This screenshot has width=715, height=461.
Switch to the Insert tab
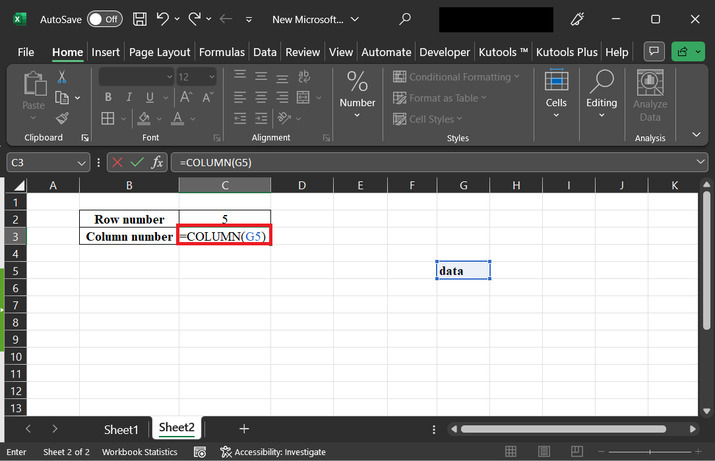pos(105,52)
